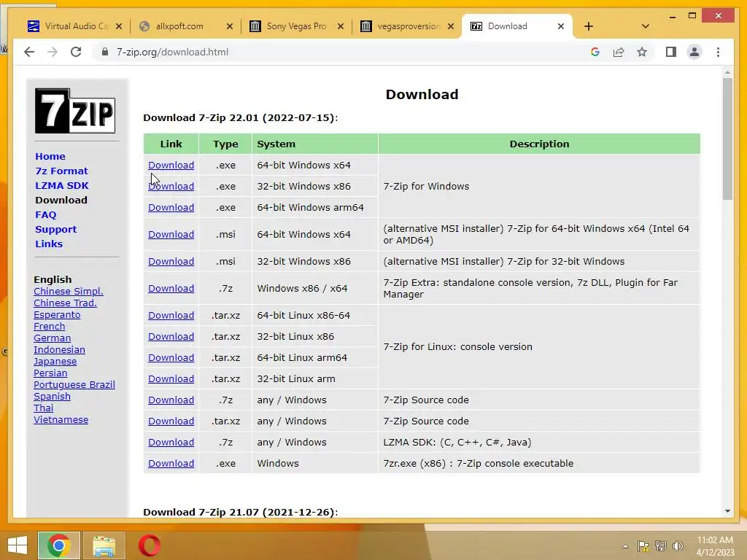Download .tar.xz for 64-bit Linux arm64
This screenshot has width=747, height=560.
pos(171,357)
